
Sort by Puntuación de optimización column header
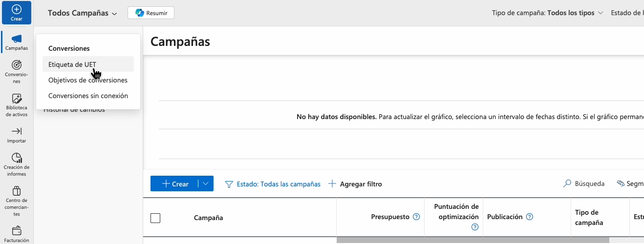click(x=456, y=211)
